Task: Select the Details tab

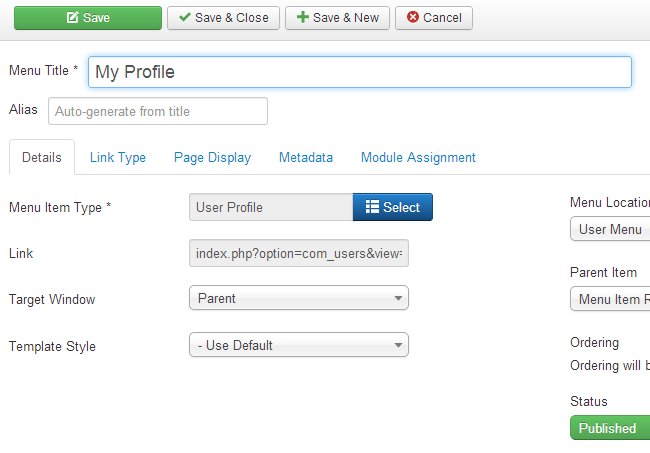Action: [x=42, y=157]
